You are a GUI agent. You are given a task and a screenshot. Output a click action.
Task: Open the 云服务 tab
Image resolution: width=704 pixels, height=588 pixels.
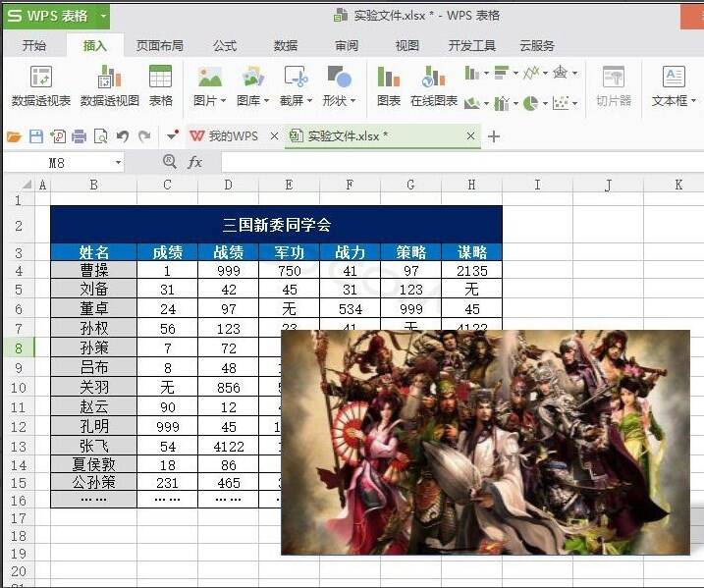(537, 46)
